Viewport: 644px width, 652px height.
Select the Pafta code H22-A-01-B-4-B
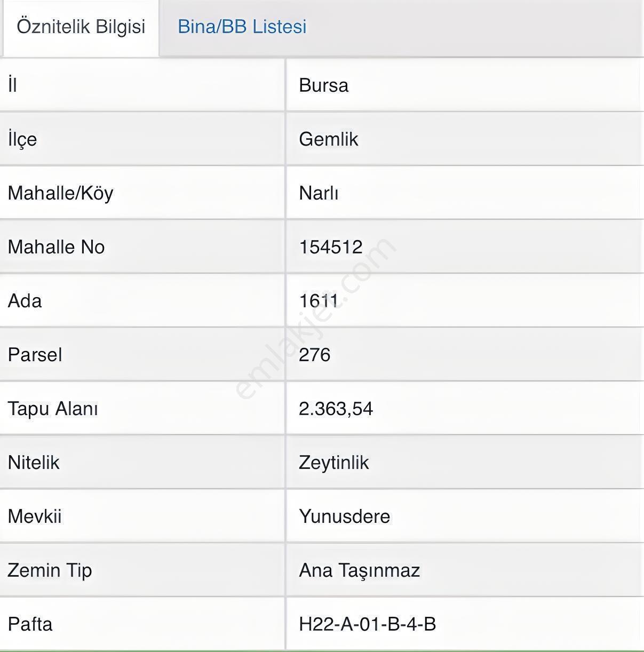(x=367, y=624)
